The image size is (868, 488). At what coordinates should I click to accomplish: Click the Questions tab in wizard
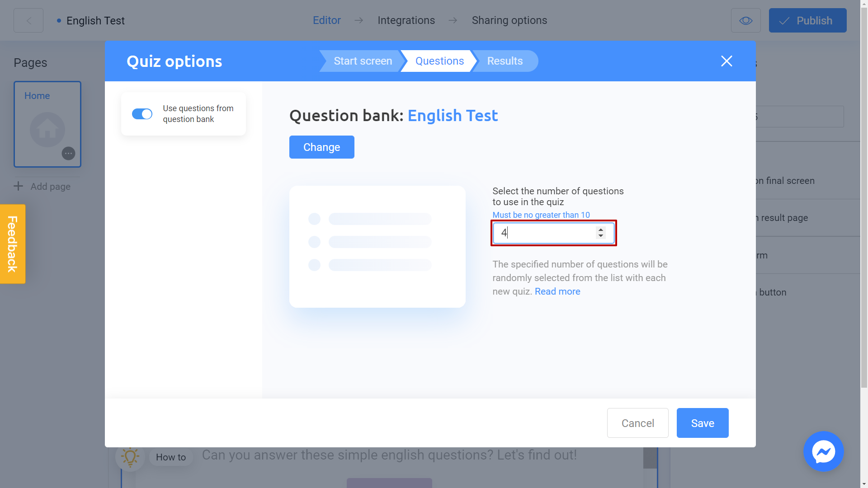tap(439, 61)
